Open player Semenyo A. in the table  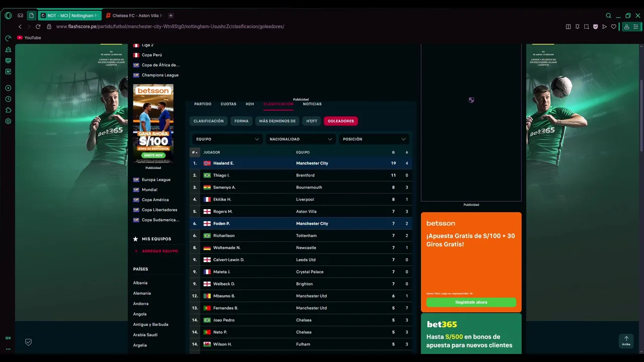pyautogui.click(x=224, y=188)
